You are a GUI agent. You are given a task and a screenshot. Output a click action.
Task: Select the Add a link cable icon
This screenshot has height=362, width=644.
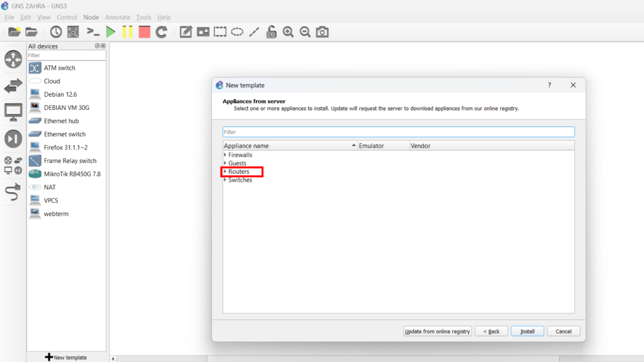(x=13, y=192)
